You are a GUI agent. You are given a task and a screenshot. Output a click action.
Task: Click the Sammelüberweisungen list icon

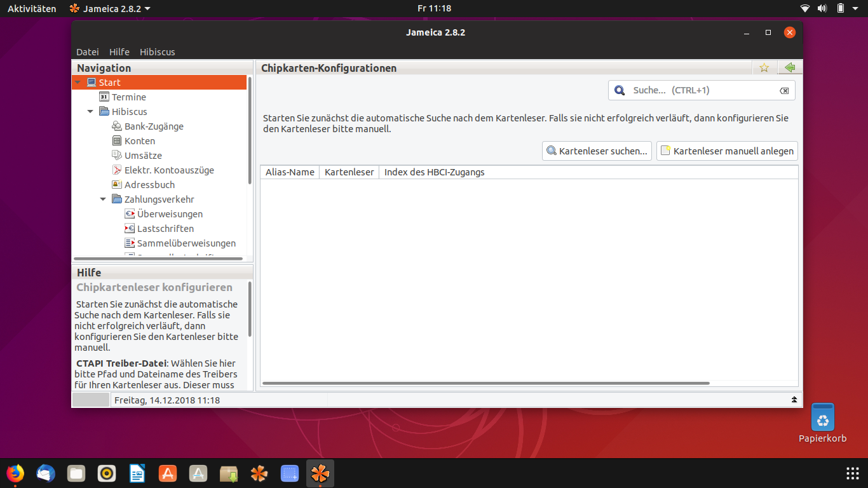pos(130,243)
